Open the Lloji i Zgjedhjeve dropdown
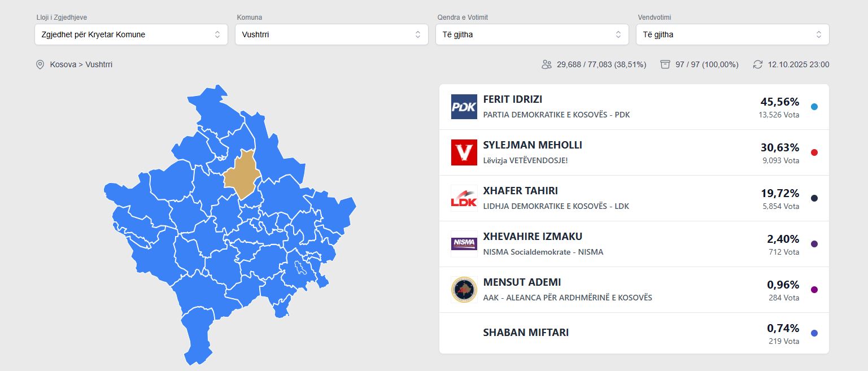 point(131,34)
